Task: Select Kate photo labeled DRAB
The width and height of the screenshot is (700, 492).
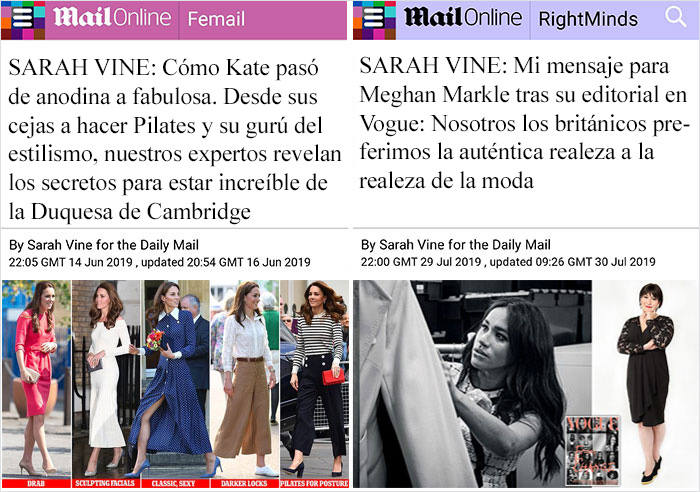Action: tap(36, 384)
